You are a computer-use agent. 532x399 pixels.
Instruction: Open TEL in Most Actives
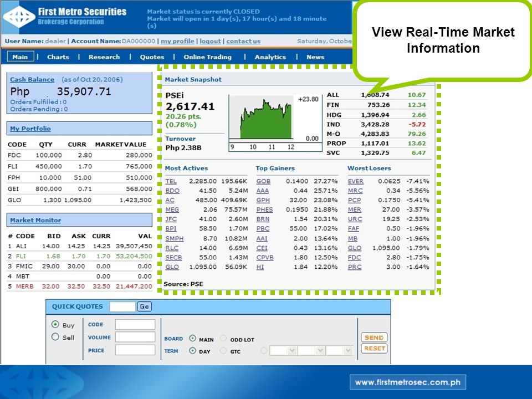171,182
